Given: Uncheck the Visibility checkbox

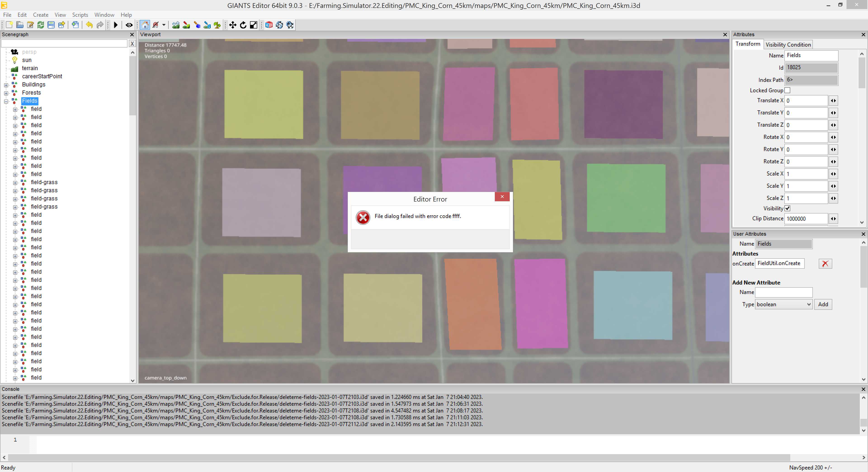Looking at the screenshot, I should coord(787,208).
